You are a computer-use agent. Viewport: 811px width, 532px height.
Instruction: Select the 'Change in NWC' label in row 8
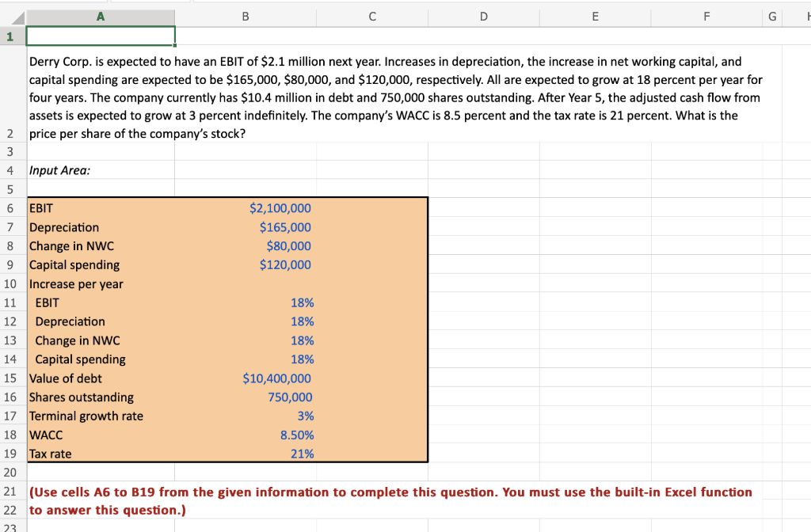click(x=71, y=245)
